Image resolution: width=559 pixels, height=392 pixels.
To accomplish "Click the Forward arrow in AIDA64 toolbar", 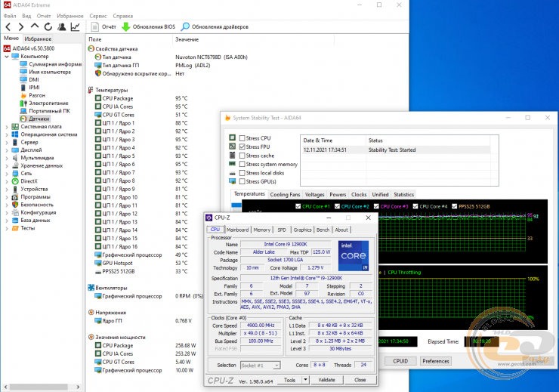I will [21, 26].
